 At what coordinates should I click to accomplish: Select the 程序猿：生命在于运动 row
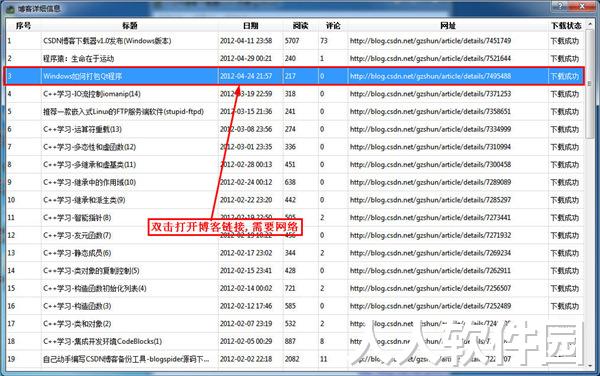[x=295, y=59]
